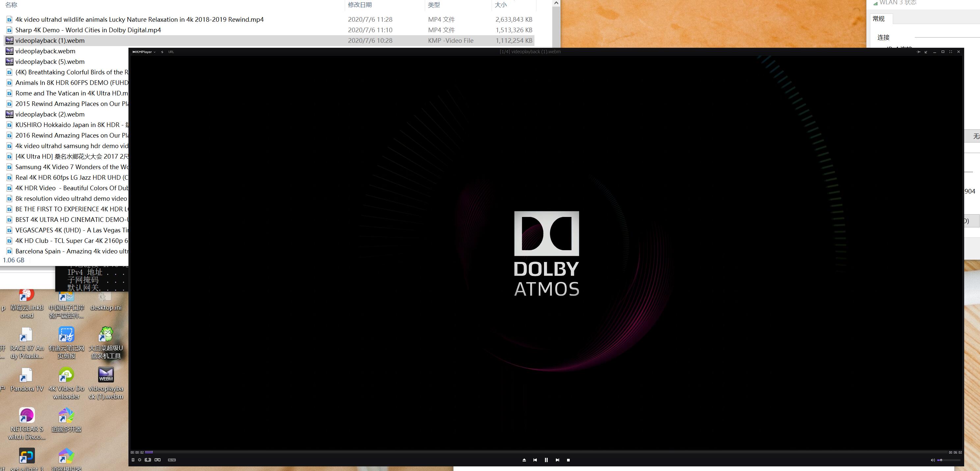Screen dimensions: 980x471
Task: Pin KMPlayer window always on top
Action: click(x=918, y=52)
